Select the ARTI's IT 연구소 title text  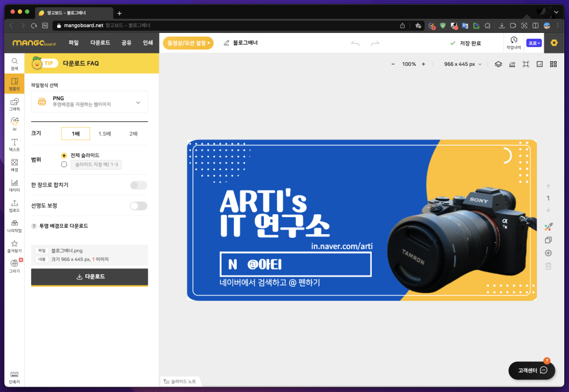(x=274, y=213)
